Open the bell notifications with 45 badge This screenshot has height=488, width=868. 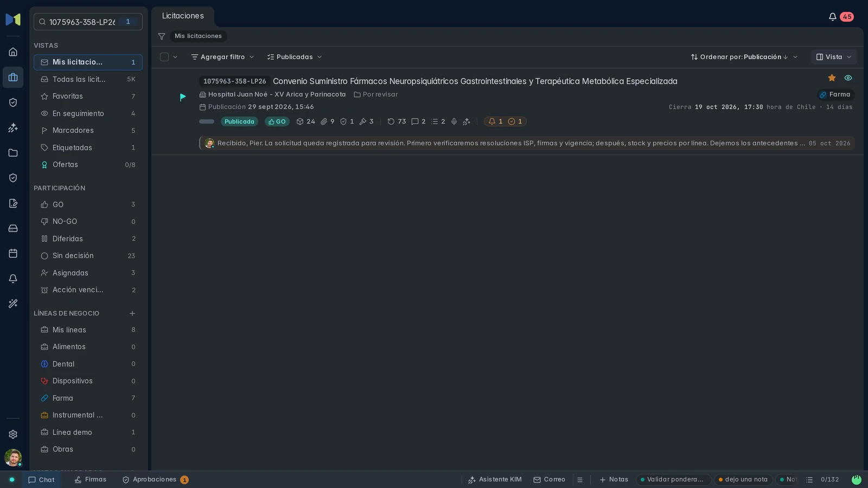coord(840,17)
